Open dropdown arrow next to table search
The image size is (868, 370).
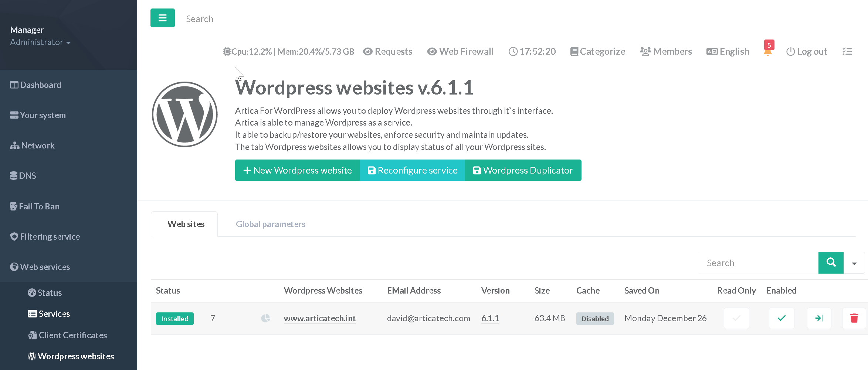pos(854,263)
